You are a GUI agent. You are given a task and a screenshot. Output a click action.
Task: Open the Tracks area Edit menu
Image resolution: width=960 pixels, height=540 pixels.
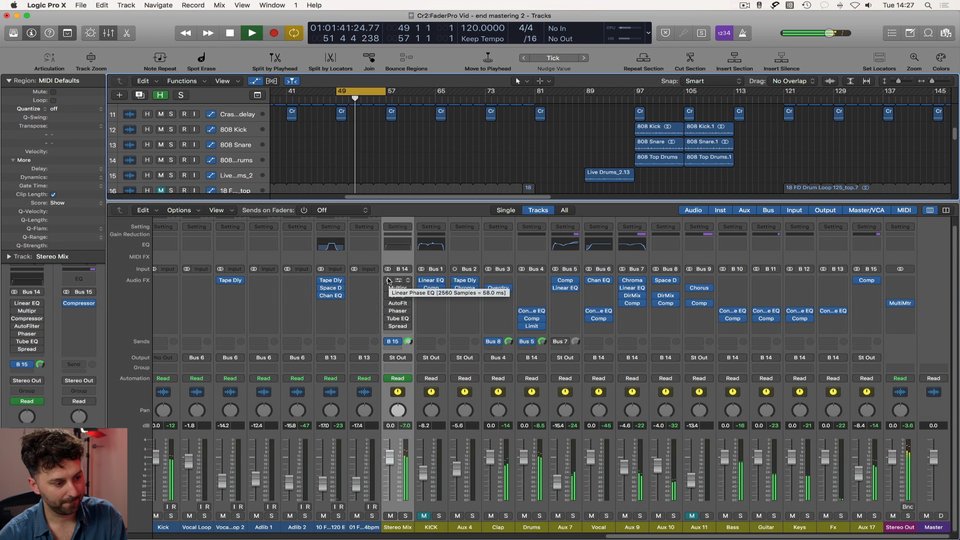[146, 81]
